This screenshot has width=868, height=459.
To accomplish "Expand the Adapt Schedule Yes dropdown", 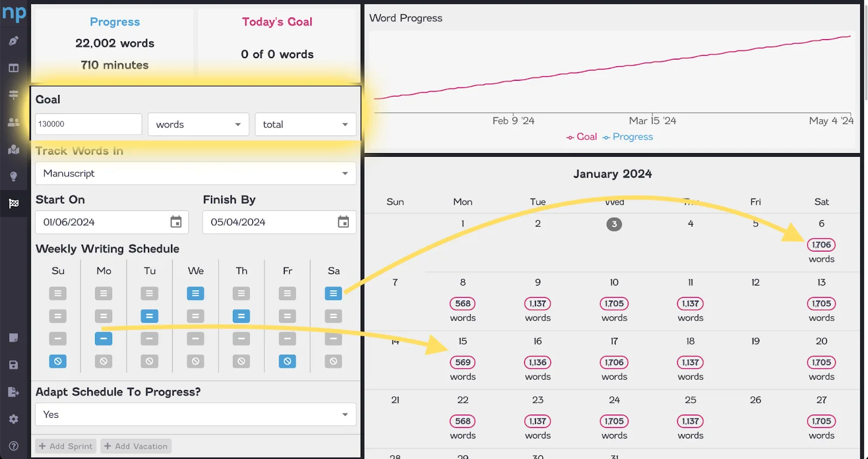I will tap(196, 415).
